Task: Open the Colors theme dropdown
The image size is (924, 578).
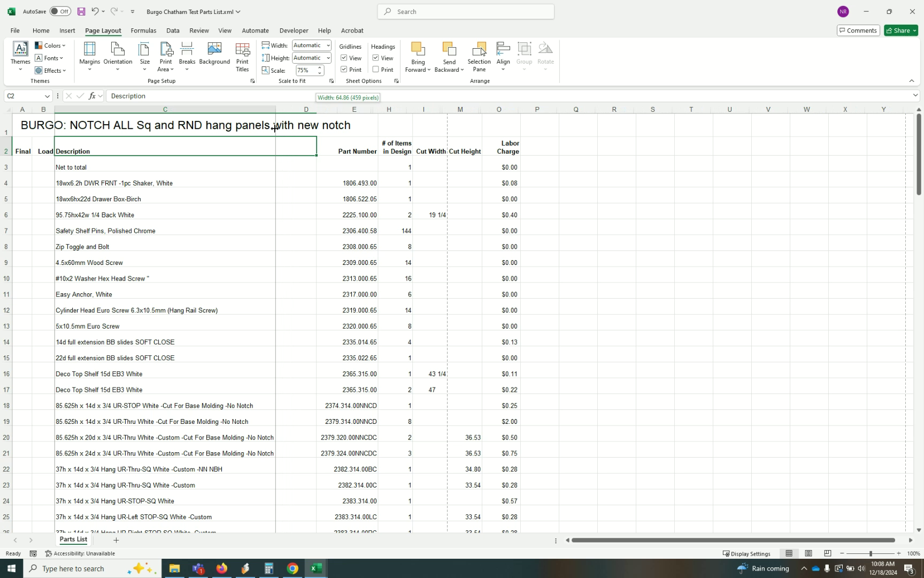Action: (51, 45)
